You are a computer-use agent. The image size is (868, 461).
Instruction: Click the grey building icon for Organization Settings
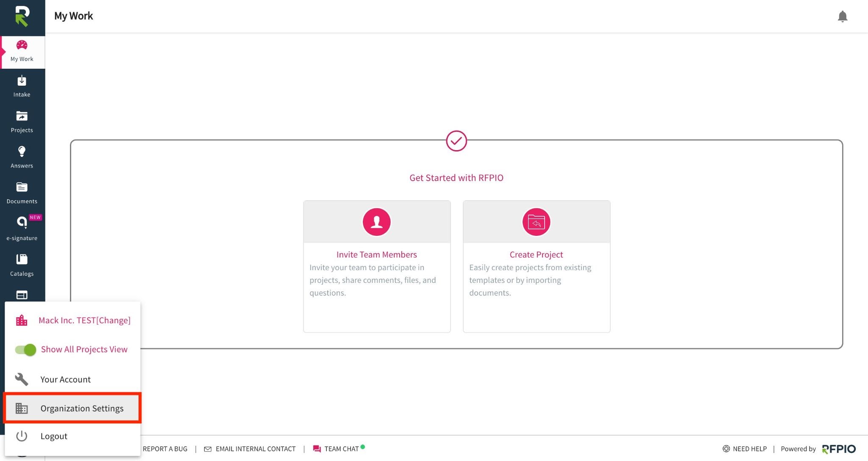(22, 408)
